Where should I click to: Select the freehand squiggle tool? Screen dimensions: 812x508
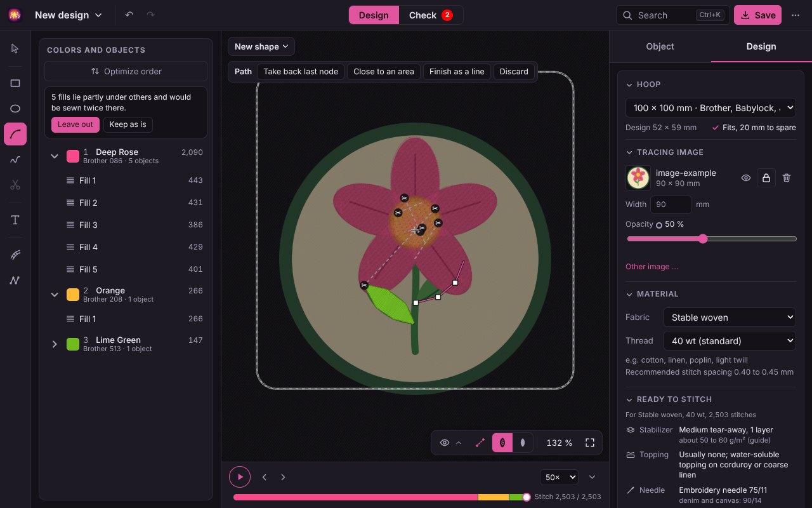pyautogui.click(x=15, y=159)
